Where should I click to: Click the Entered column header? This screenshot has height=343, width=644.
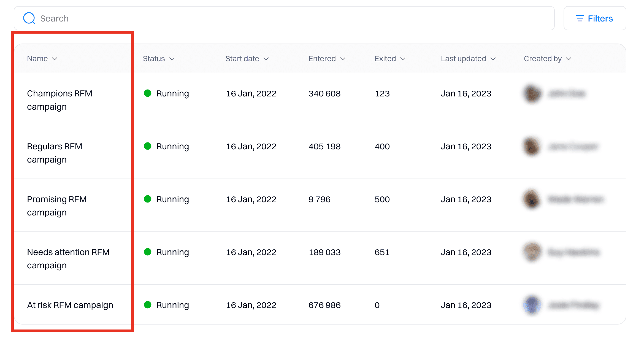point(322,59)
